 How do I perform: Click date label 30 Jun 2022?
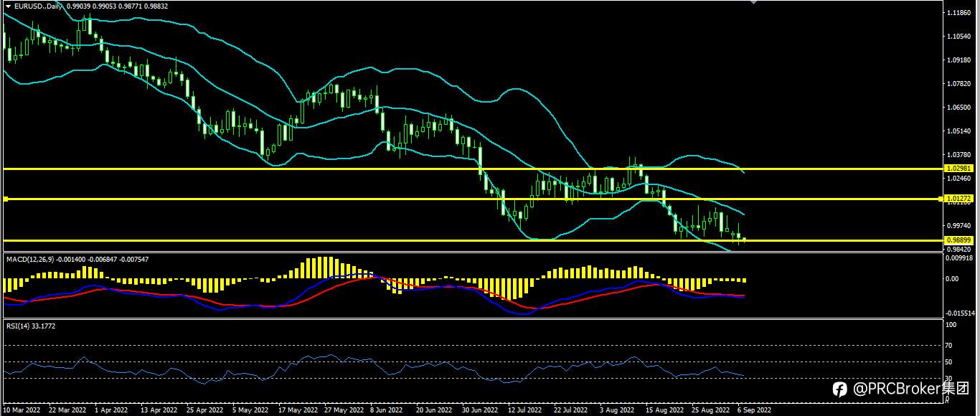tap(480, 410)
